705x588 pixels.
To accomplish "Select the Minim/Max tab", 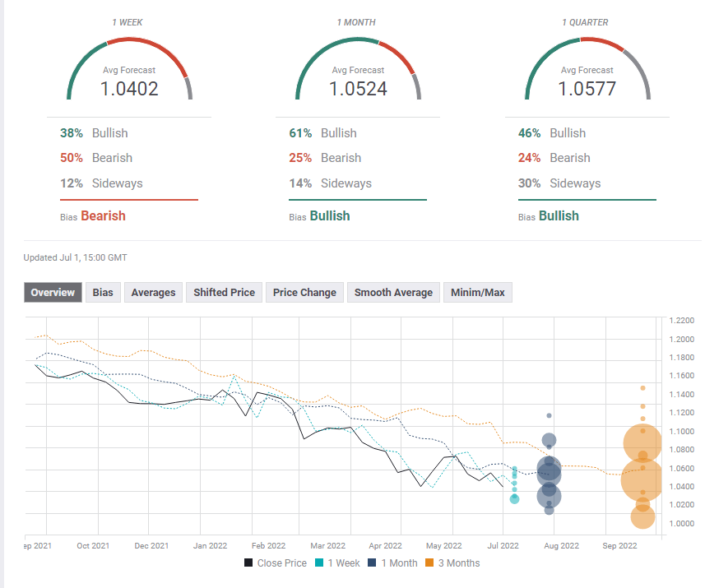I will pyautogui.click(x=478, y=292).
